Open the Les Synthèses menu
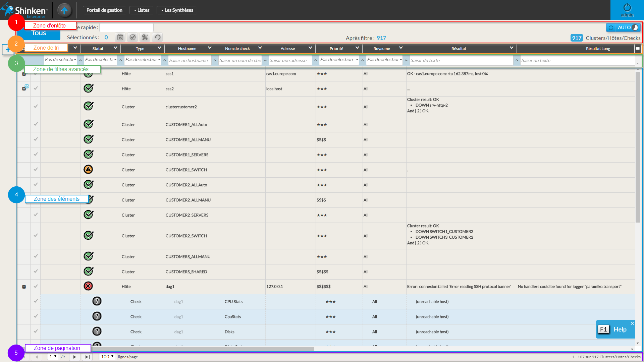The width and height of the screenshot is (644, 362). 177,10
